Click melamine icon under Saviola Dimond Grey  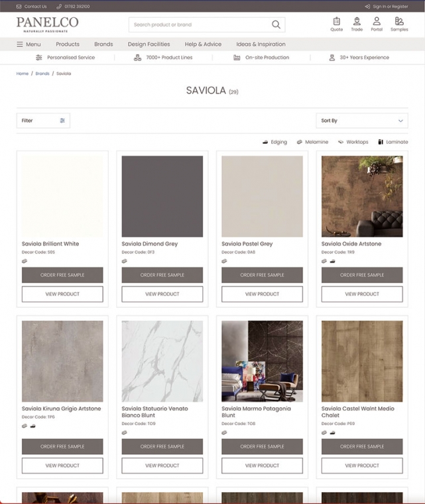tap(125, 261)
